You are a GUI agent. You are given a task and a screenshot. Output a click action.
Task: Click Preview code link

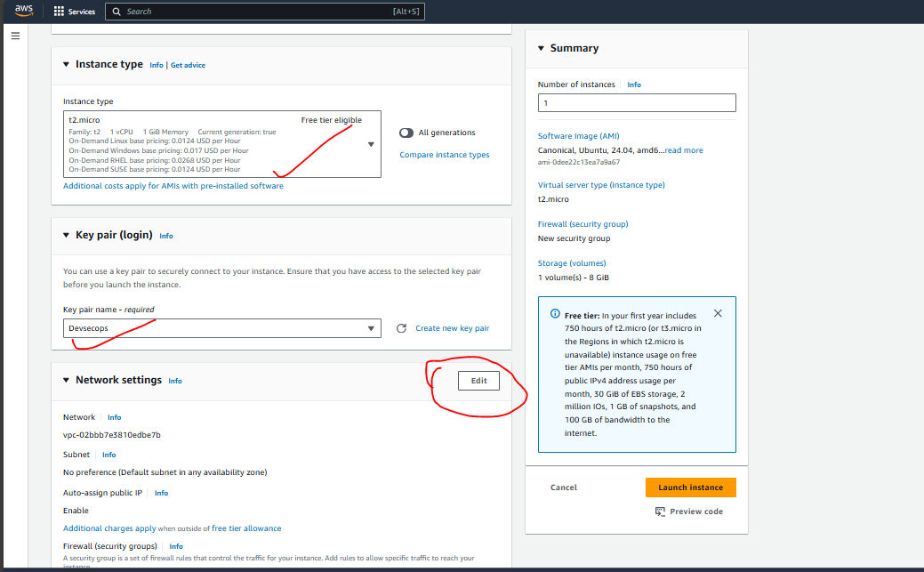click(696, 512)
